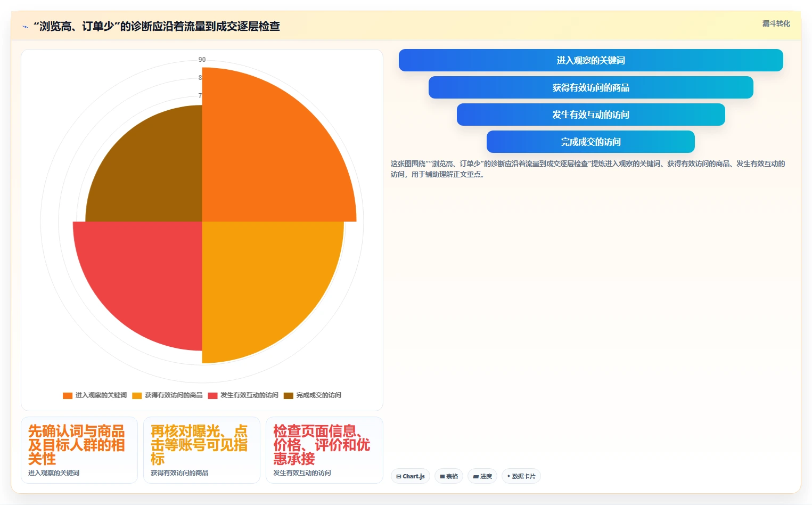
Task: Toggle the 发生有效互动的访问 legend swatch
Action: click(212, 395)
